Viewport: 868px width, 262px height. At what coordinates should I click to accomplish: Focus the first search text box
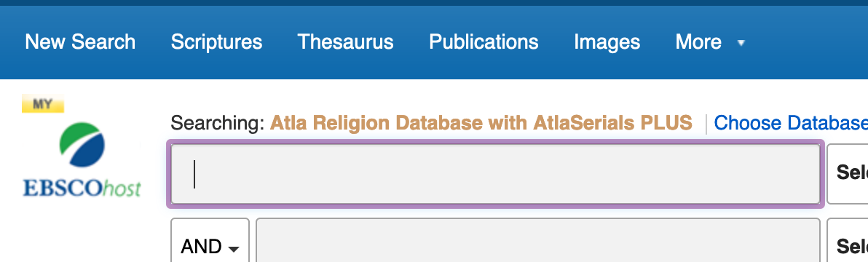(495, 174)
